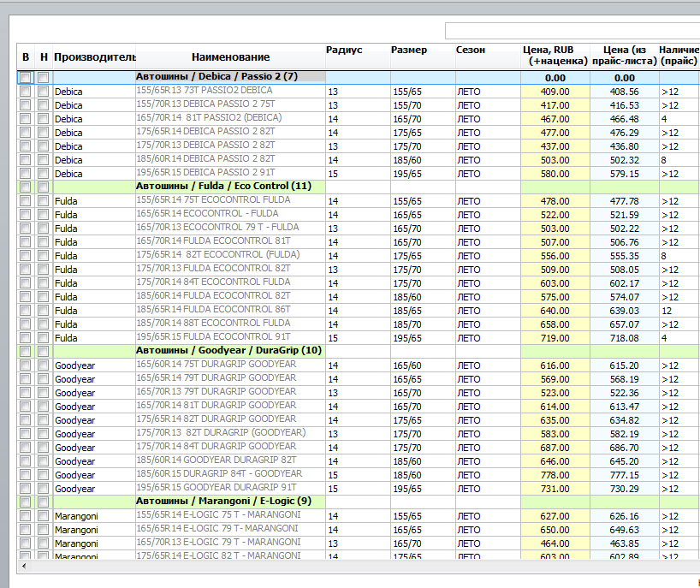Sort by Производитель column header
700x588 pixels.
pyautogui.click(x=94, y=57)
